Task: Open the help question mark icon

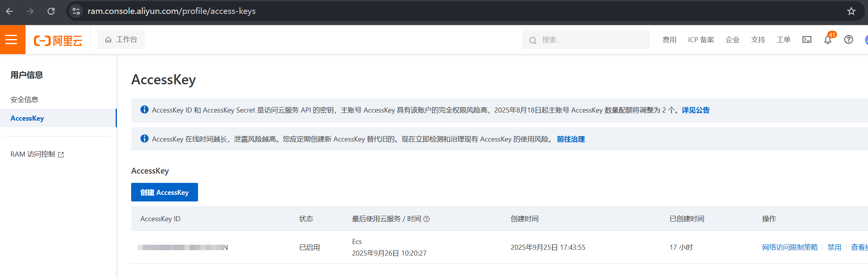Action: [x=849, y=39]
